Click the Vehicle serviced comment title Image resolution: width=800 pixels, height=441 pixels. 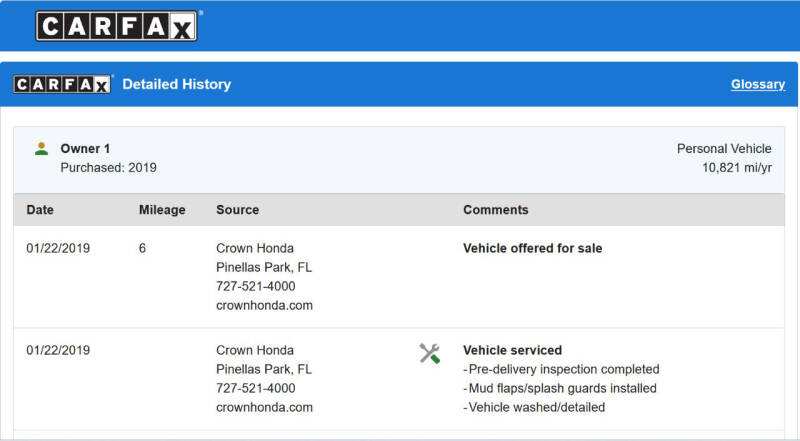point(512,350)
